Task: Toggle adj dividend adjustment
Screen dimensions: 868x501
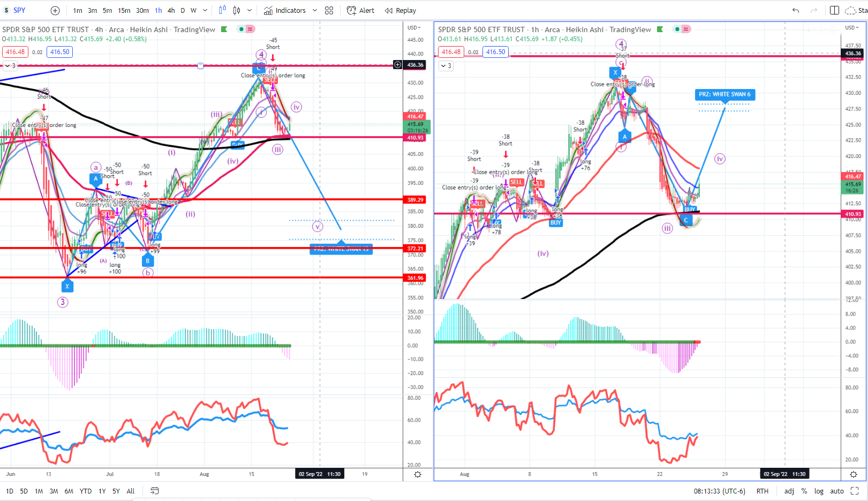Action: click(x=789, y=491)
